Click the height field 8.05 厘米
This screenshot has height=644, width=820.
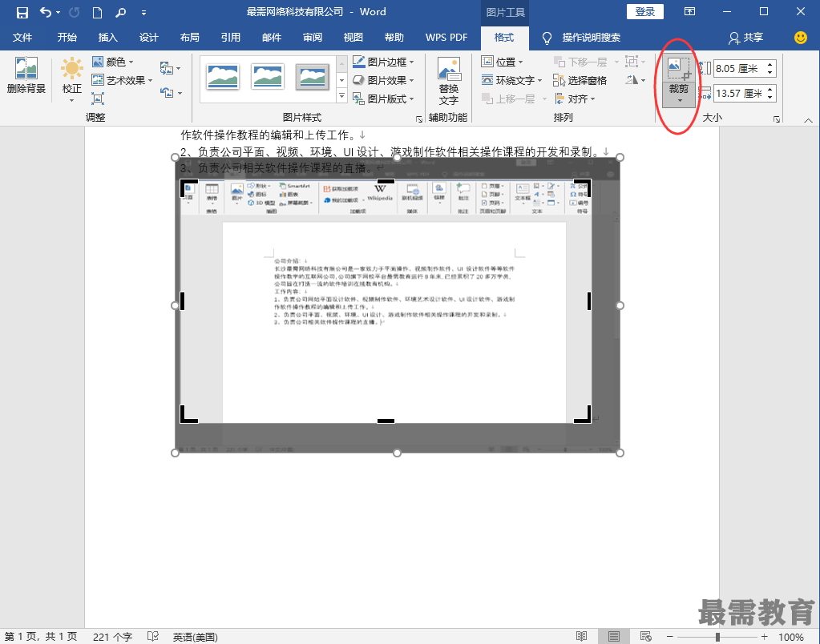click(x=738, y=68)
